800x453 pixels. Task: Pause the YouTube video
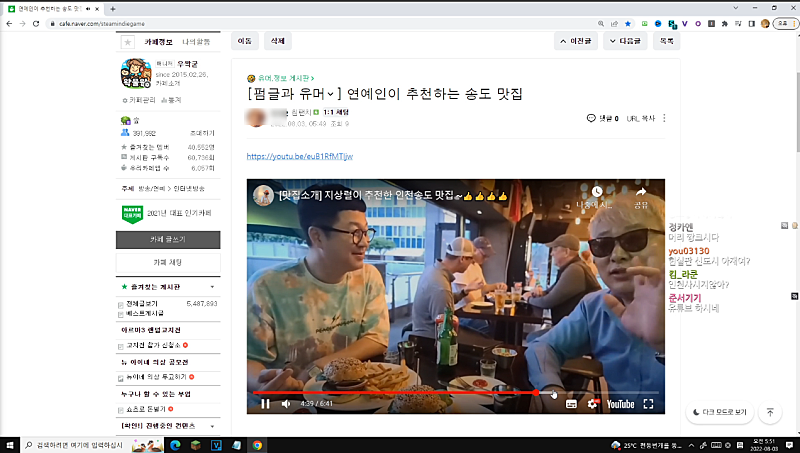pos(265,404)
